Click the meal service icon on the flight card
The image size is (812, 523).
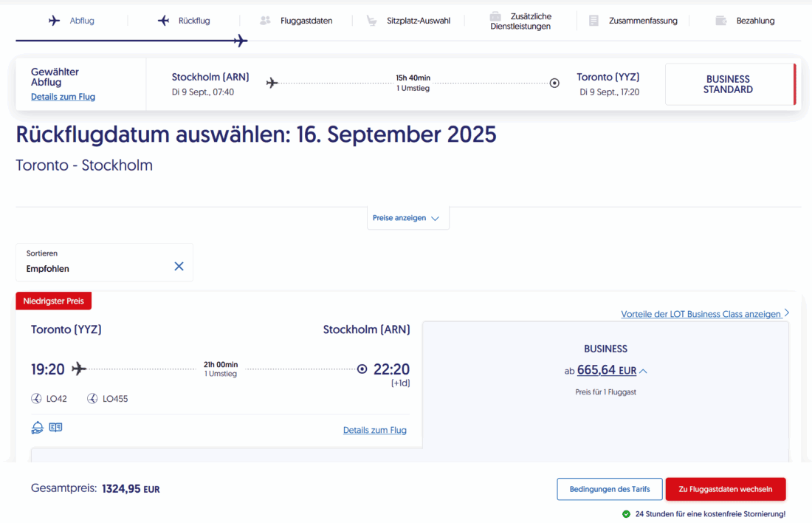tap(38, 427)
